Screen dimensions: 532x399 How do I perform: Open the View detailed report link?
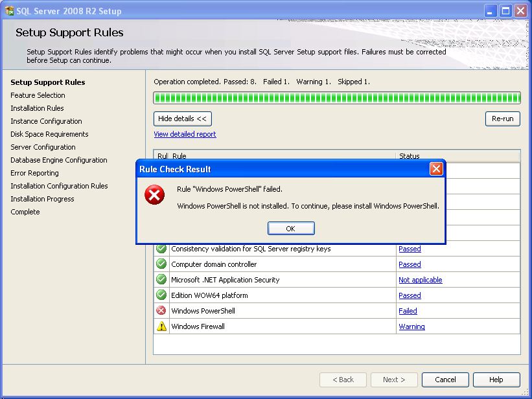185,134
